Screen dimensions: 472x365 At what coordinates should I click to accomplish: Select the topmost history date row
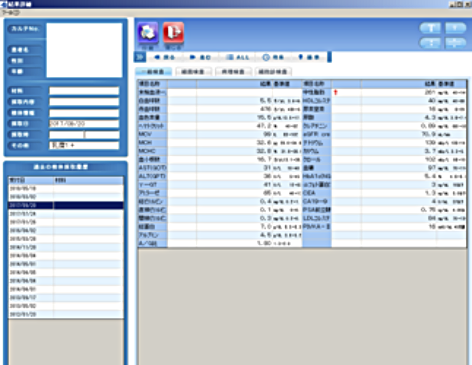click(66, 188)
